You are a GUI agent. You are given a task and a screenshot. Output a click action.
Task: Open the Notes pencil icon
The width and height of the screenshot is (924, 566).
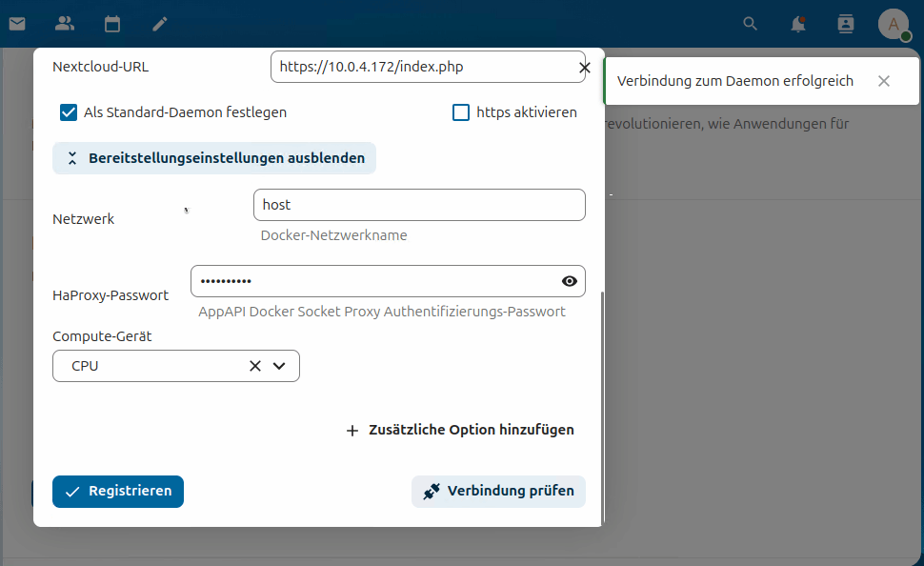click(159, 24)
